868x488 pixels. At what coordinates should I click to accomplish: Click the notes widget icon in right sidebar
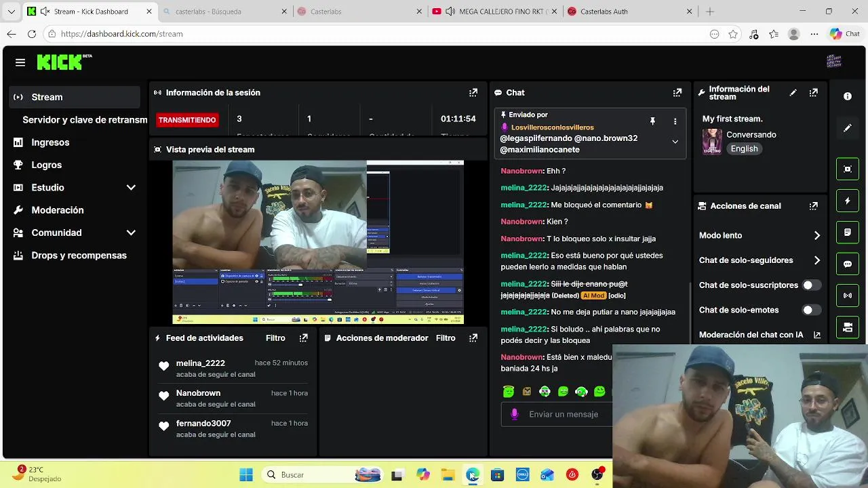[848, 232]
